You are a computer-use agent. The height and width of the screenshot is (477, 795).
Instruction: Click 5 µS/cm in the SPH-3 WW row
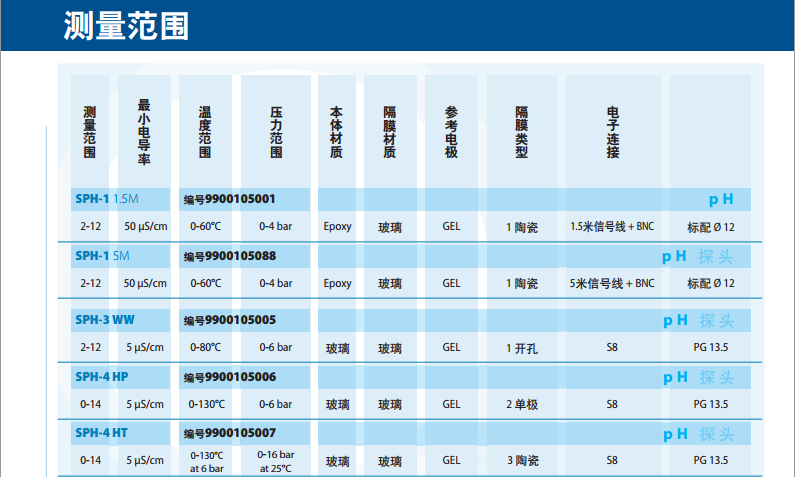(x=145, y=348)
